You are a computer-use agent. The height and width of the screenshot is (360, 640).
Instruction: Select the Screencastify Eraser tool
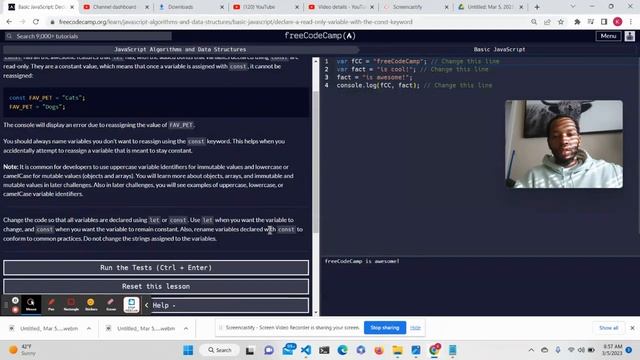click(x=111, y=304)
